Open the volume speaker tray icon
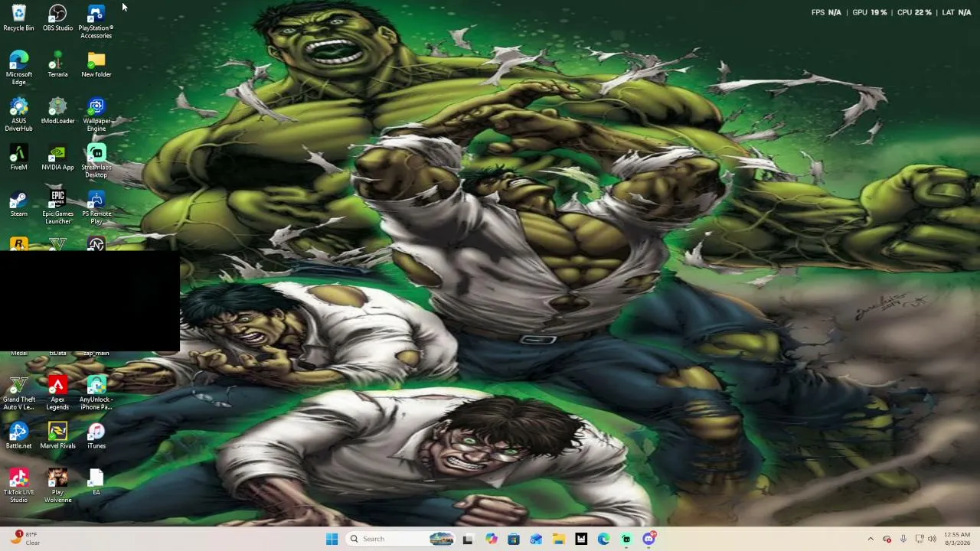This screenshot has height=551, width=980. tap(932, 539)
